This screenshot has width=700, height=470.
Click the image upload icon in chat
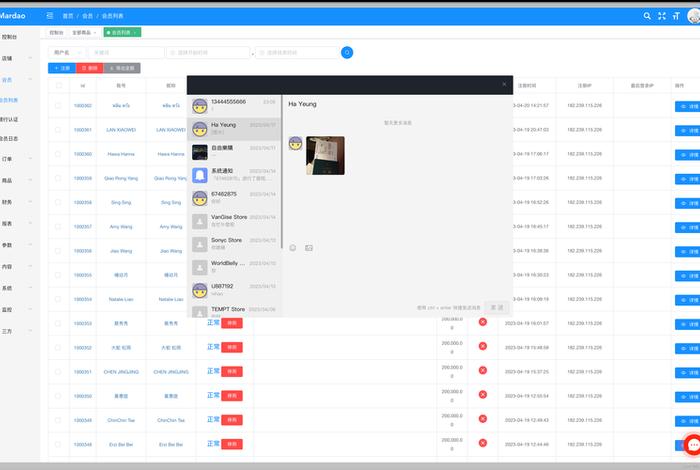pos(309,248)
